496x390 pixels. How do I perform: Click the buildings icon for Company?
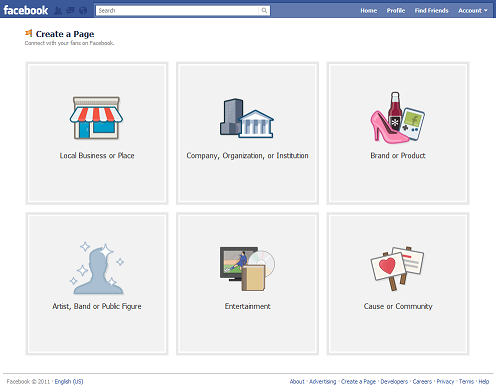pyautogui.click(x=247, y=118)
